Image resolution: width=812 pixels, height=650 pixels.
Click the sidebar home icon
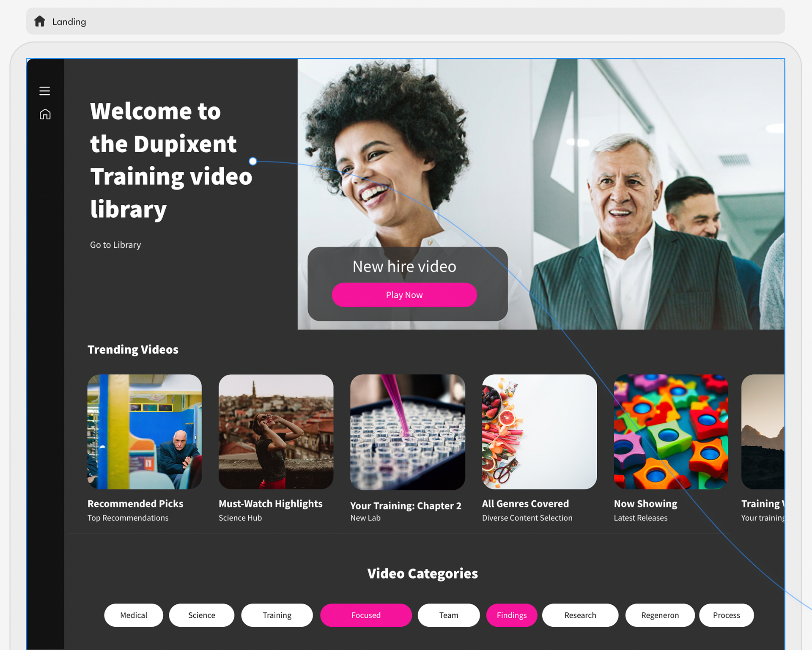point(45,114)
